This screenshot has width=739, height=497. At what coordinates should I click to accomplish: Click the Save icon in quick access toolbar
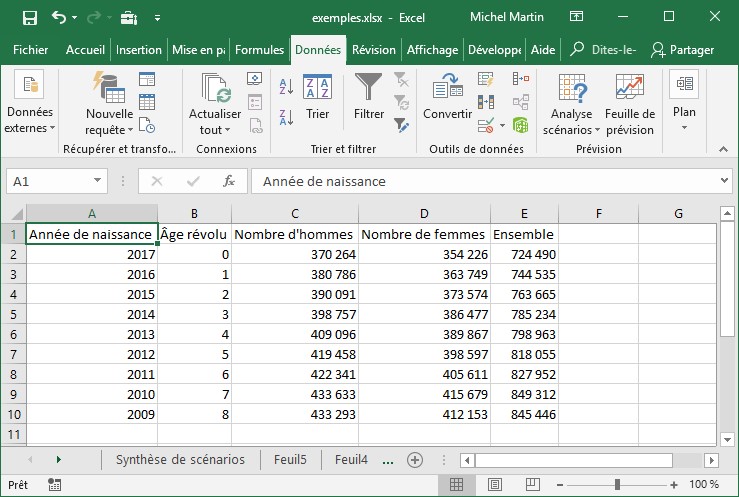(x=29, y=18)
